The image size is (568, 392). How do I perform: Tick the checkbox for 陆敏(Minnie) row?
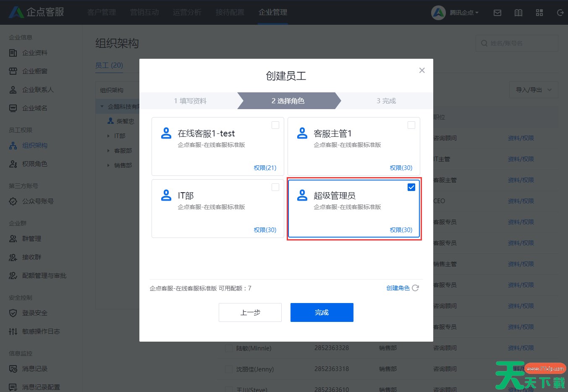[229, 348]
